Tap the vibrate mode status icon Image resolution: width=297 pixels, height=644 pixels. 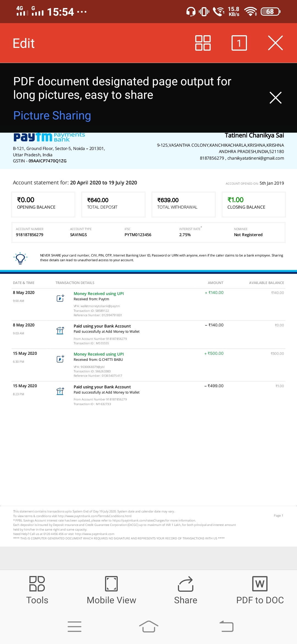pyautogui.click(x=204, y=12)
